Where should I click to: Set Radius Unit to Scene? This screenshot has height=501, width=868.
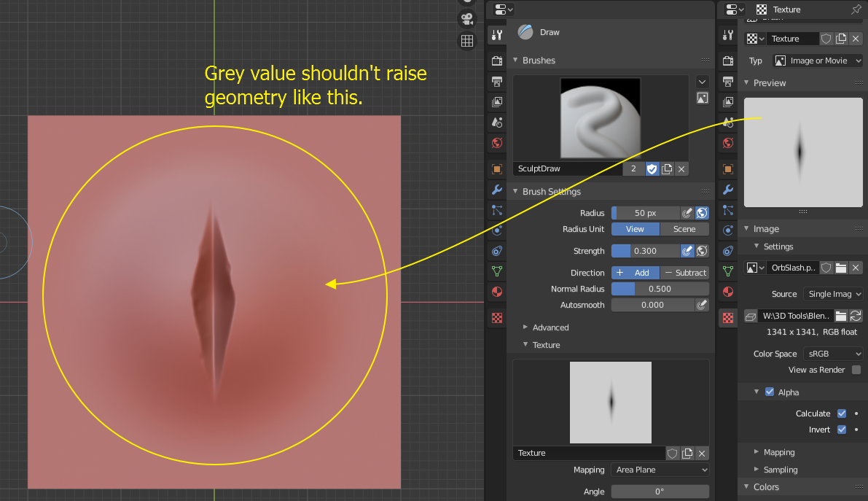(x=684, y=229)
